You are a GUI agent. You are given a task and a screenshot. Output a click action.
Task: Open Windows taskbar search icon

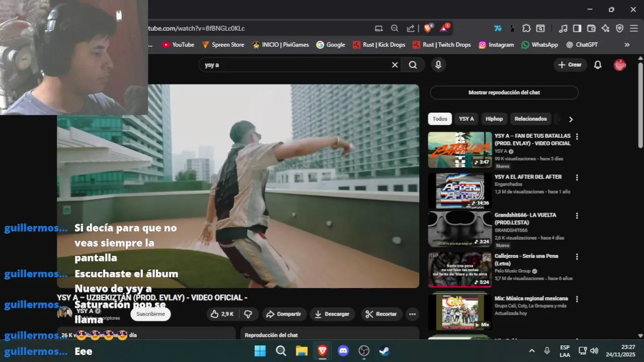point(281,351)
